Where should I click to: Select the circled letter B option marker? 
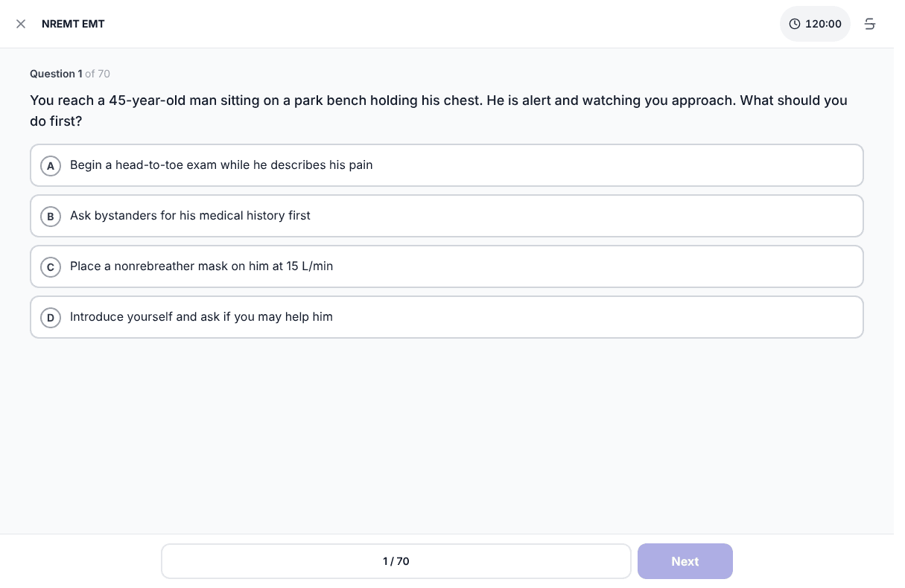pyautogui.click(x=51, y=217)
